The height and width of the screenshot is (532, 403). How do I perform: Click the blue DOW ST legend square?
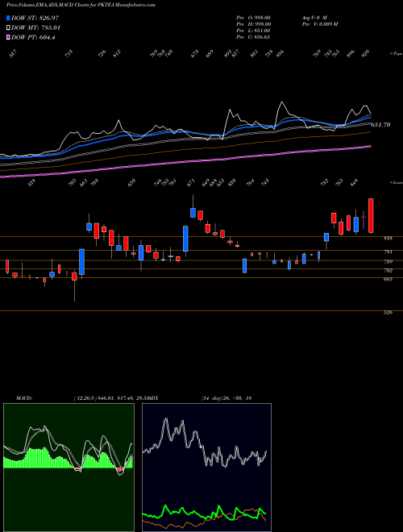pyautogui.click(x=8, y=18)
